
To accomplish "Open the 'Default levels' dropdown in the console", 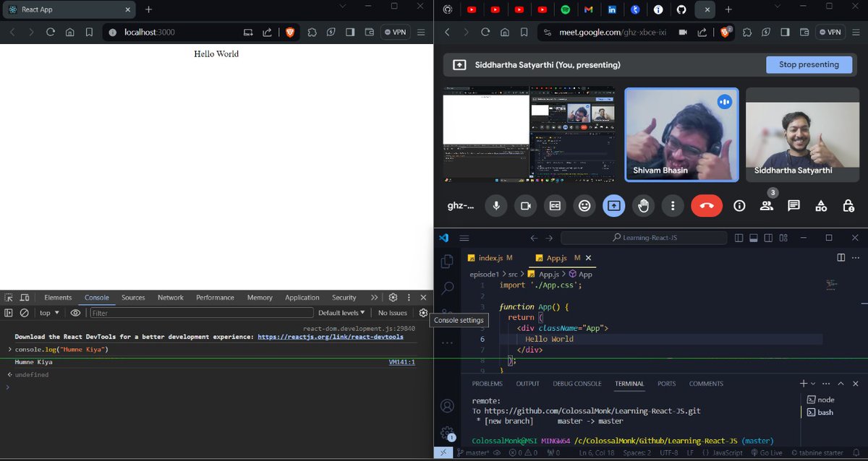I will tap(341, 313).
